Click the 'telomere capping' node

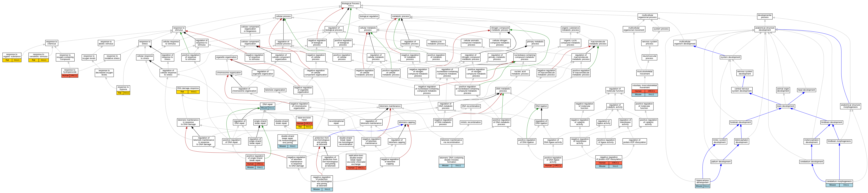pos(406,122)
